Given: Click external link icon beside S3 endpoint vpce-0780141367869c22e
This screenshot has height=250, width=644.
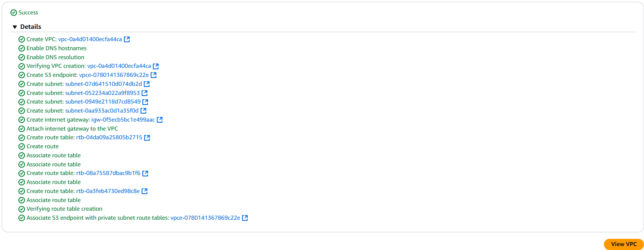Looking at the screenshot, I should pos(154,75).
